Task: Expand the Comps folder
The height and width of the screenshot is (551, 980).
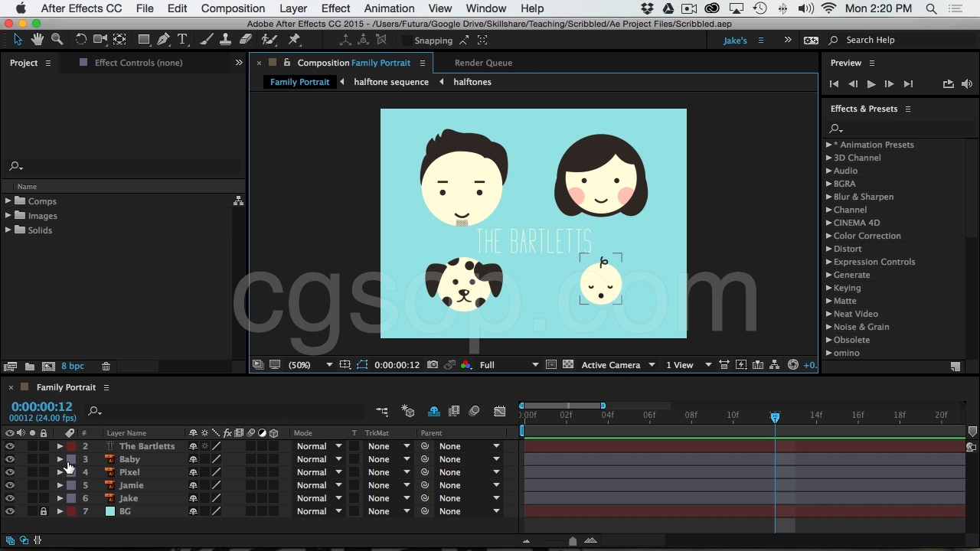Action: [x=8, y=201]
